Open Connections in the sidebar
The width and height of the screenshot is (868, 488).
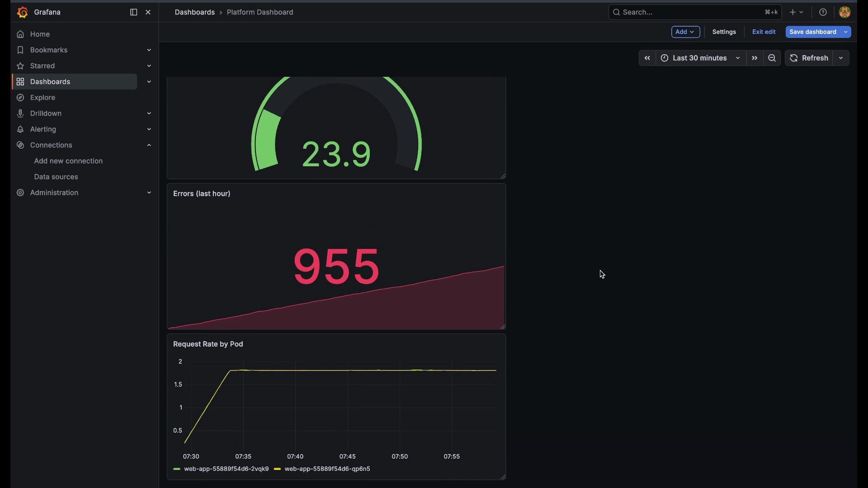coord(51,145)
